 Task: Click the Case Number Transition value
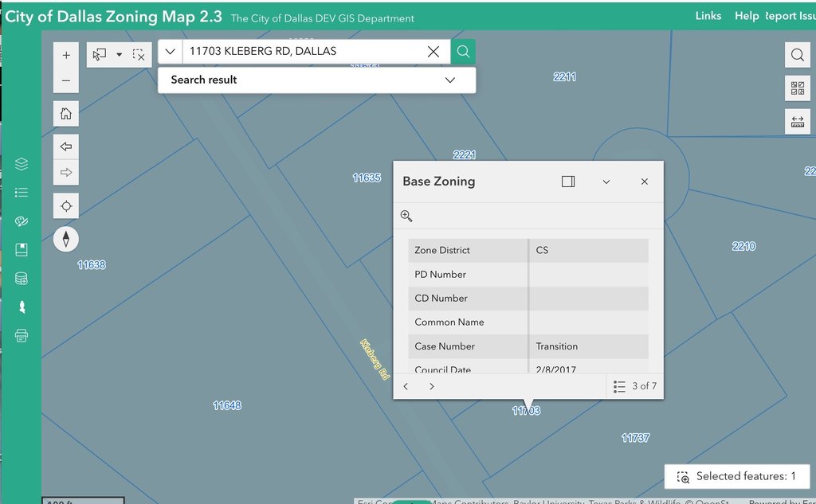[557, 346]
